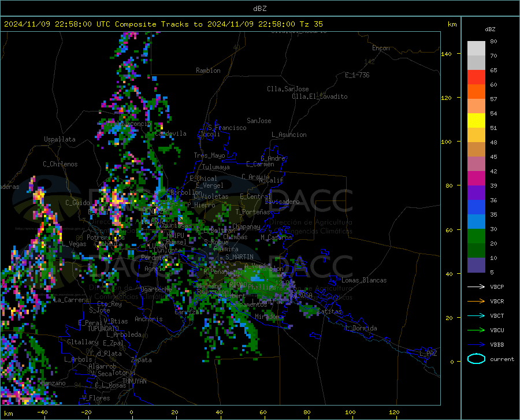
Task: Click the Manzano map label
Action: click(53, 383)
